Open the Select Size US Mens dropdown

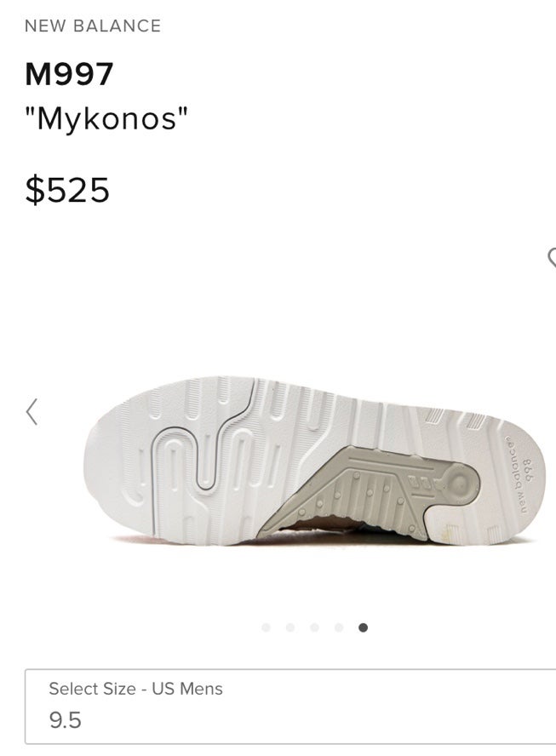point(290,707)
